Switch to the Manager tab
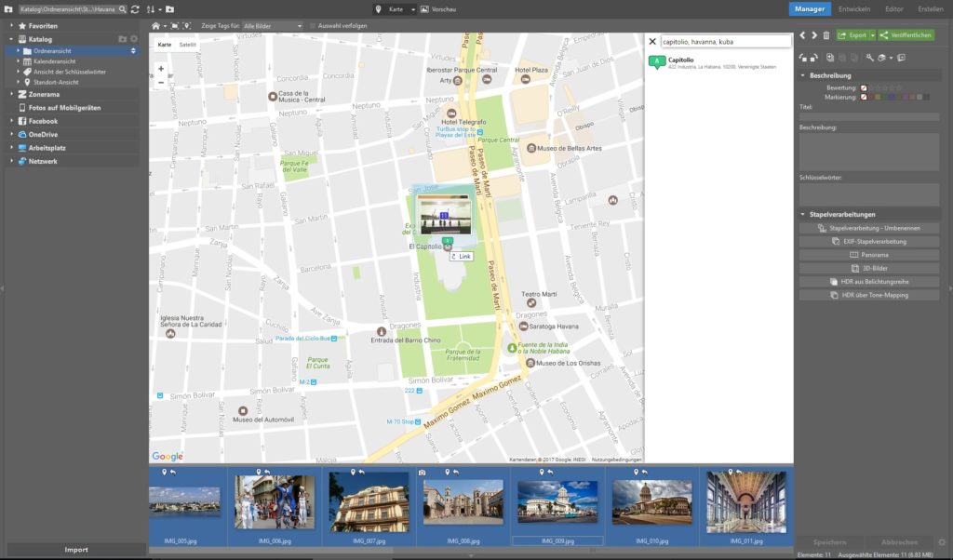 tap(810, 9)
